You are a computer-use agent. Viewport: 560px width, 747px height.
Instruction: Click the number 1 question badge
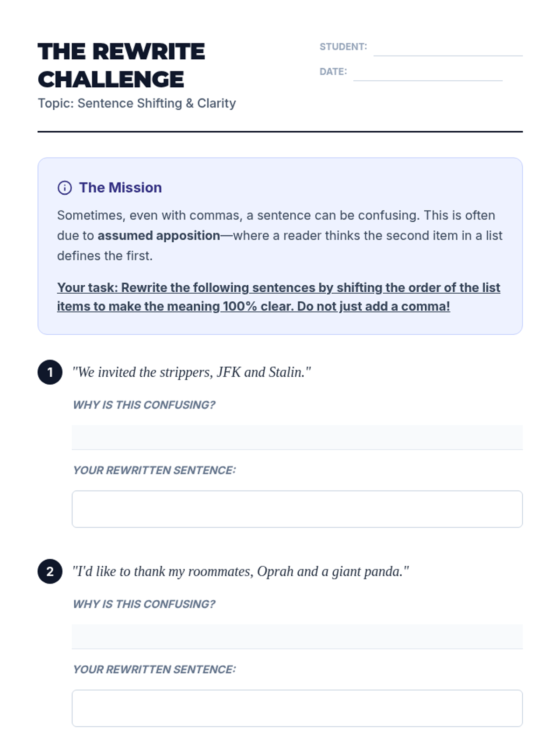pyautogui.click(x=50, y=372)
